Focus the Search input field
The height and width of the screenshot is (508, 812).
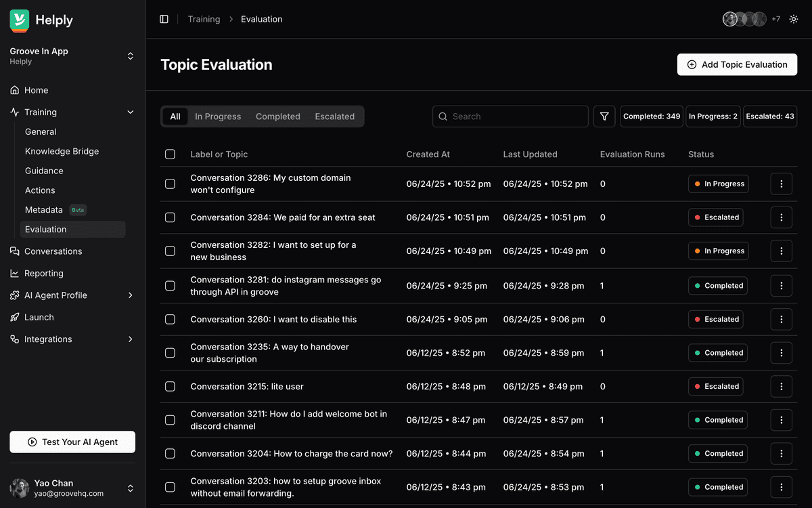click(510, 117)
